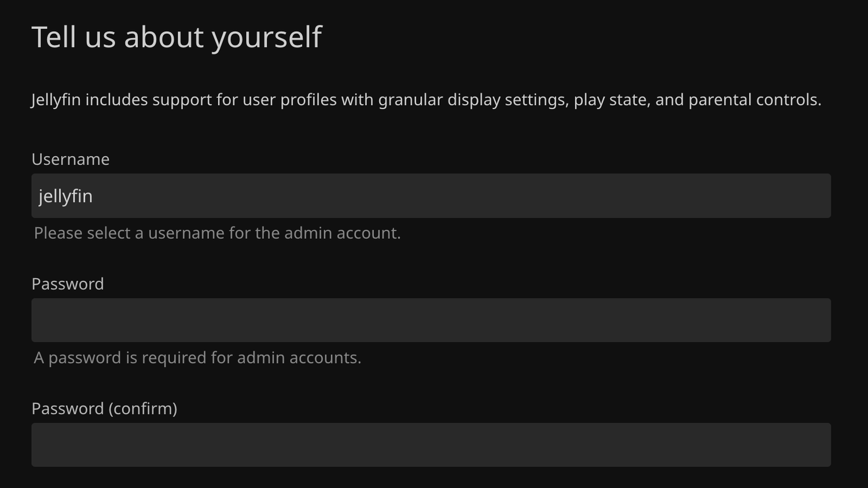
Task: Click the Username label
Action: click(71, 159)
